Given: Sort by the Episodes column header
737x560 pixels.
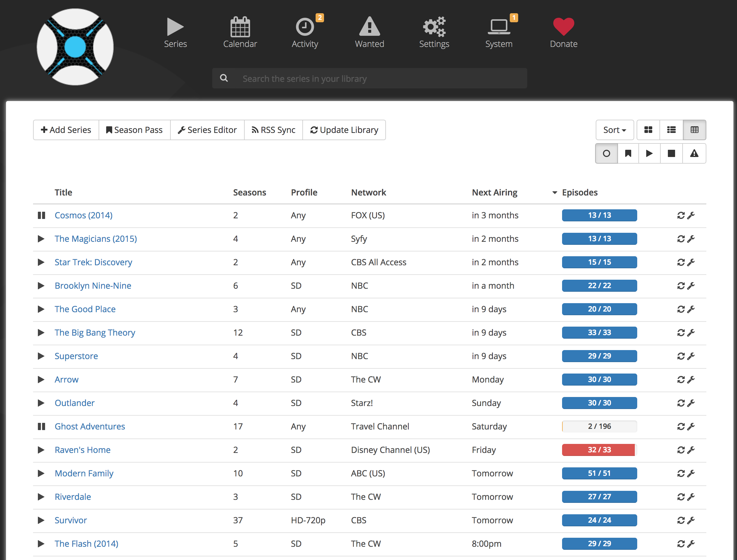Looking at the screenshot, I should pyautogui.click(x=580, y=192).
